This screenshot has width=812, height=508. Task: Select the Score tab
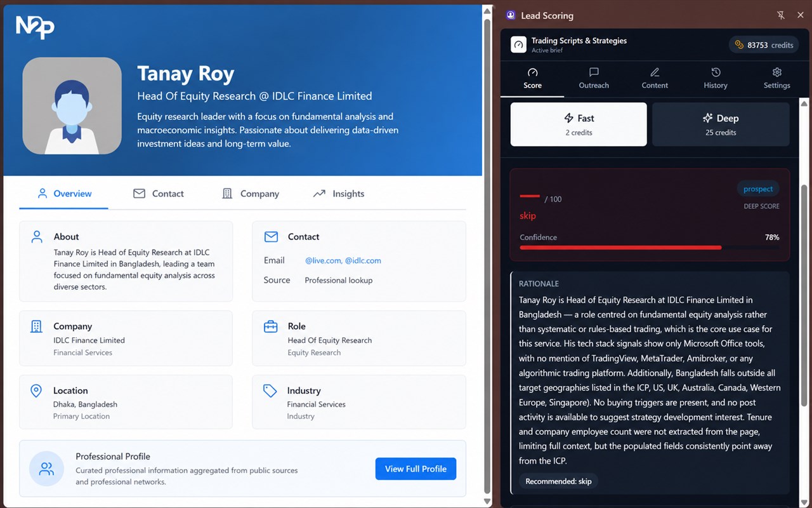pyautogui.click(x=532, y=79)
